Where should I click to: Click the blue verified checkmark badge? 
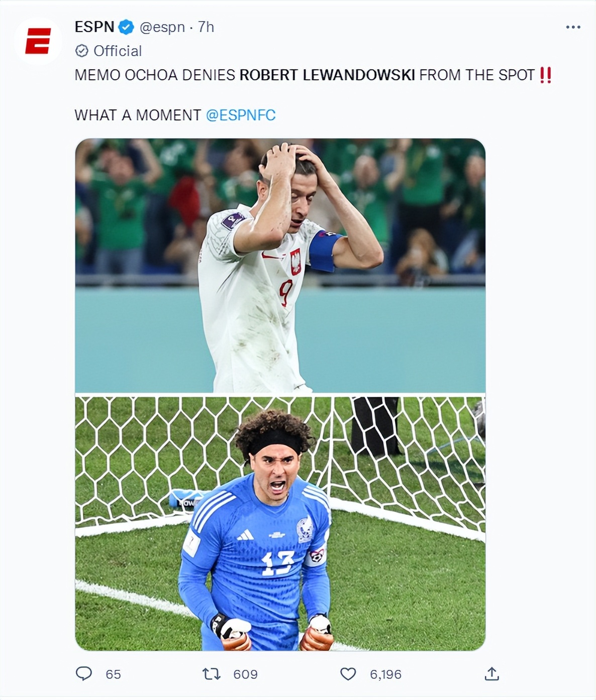pyautogui.click(x=126, y=27)
